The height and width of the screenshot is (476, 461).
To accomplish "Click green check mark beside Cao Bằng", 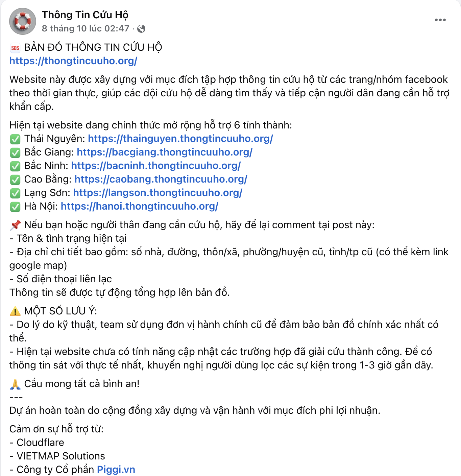I will [x=15, y=180].
